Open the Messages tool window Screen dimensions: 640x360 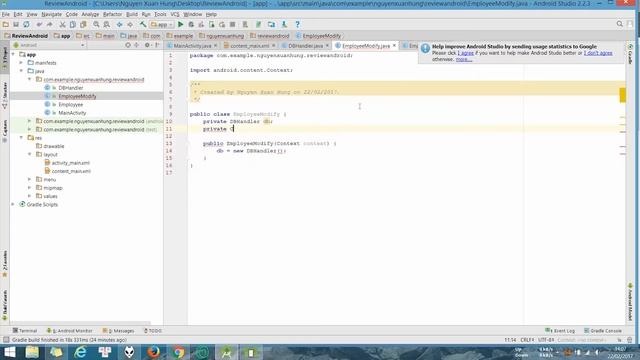118,331
